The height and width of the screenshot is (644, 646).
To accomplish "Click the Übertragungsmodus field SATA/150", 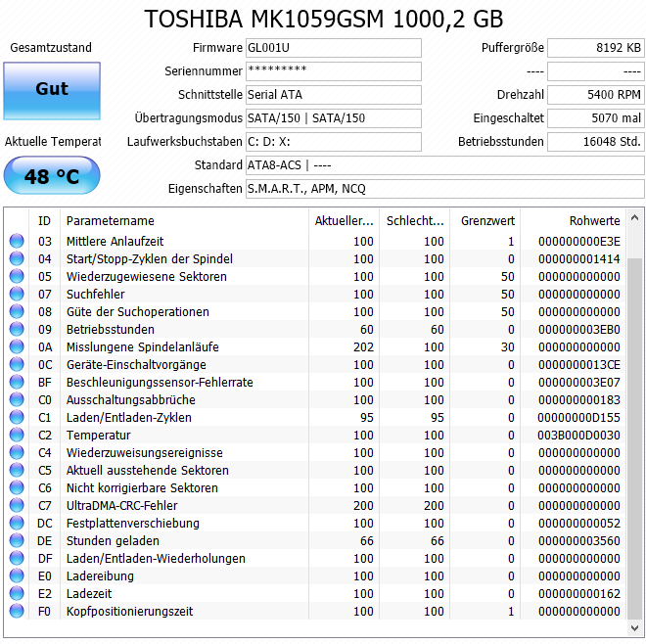I will click(x=334, y=118).
